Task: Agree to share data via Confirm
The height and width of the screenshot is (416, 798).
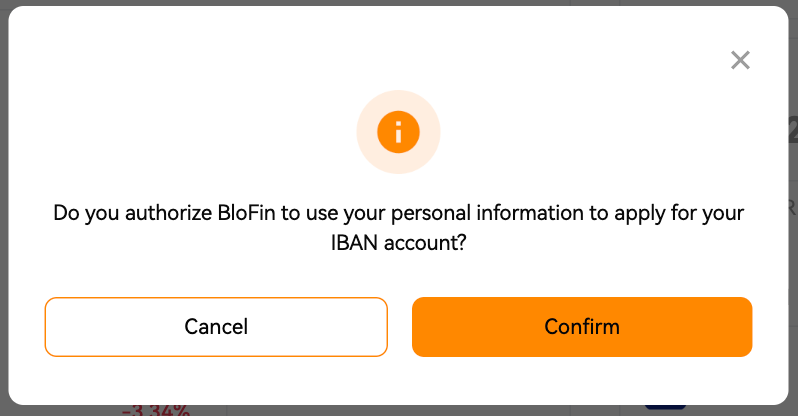Action: [582, 327]
